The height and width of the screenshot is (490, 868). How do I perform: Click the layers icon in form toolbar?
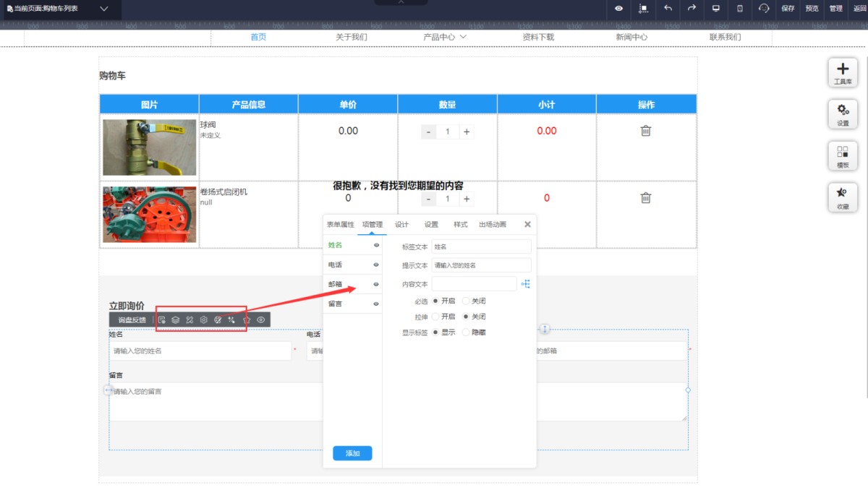point(175,319)
